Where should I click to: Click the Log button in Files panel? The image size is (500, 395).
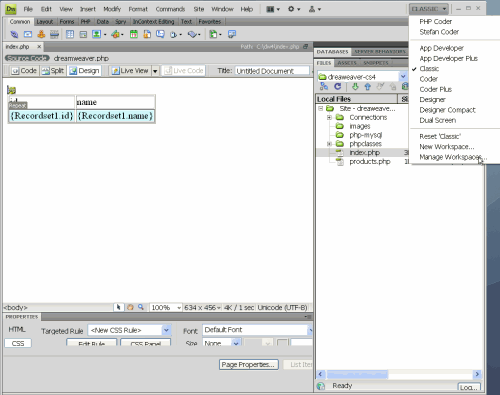pyautogui.click(x=469, y=387)
